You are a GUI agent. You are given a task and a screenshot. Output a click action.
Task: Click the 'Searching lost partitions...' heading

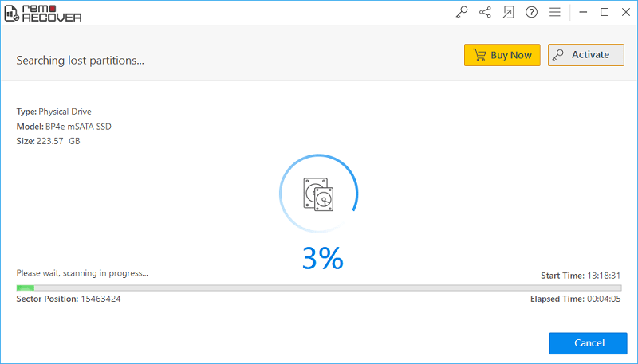81,61
